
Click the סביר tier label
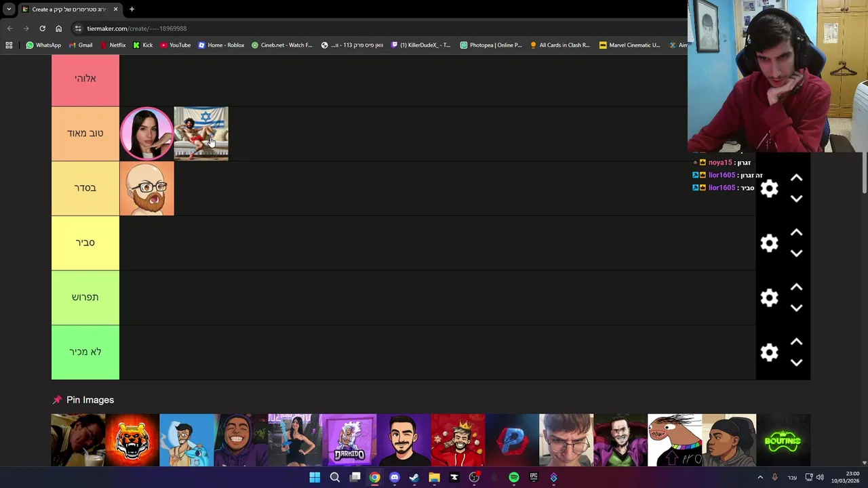click(85, 243)
